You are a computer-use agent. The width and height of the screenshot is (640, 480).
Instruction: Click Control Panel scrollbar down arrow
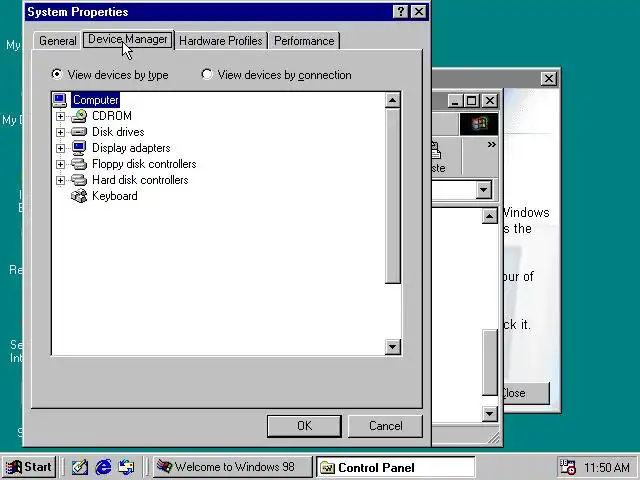(x=490, y=414)
